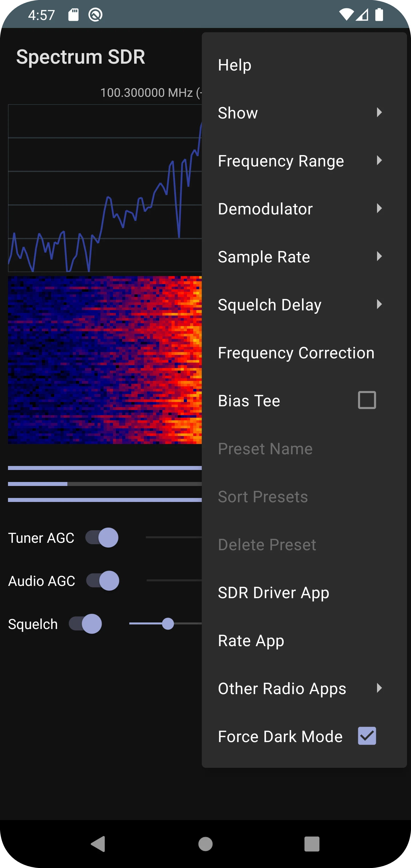
Task: Turn off the Tuner AGC switch
Action: pyautogui.click(x=102, y=537)
